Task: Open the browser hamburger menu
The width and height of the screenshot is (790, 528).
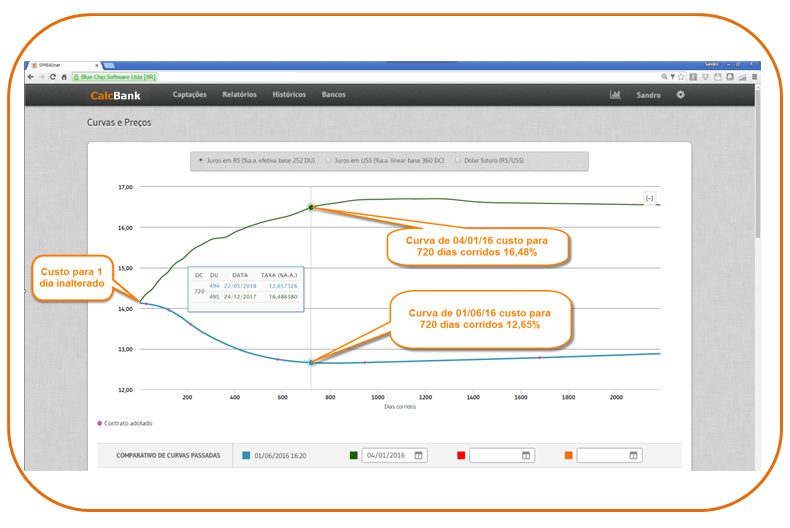Action: tap(755, 77)
